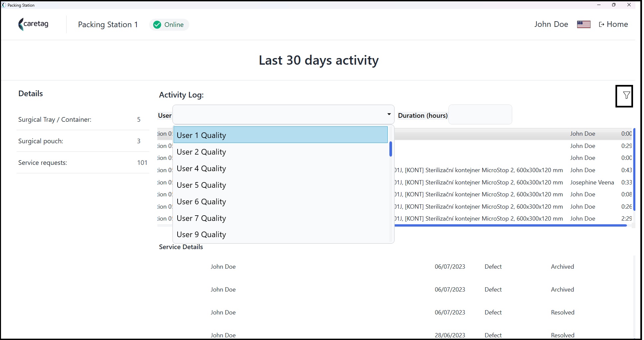Click the caretag logo
Screen dimensions: 644x340
(x=33, y=25)
